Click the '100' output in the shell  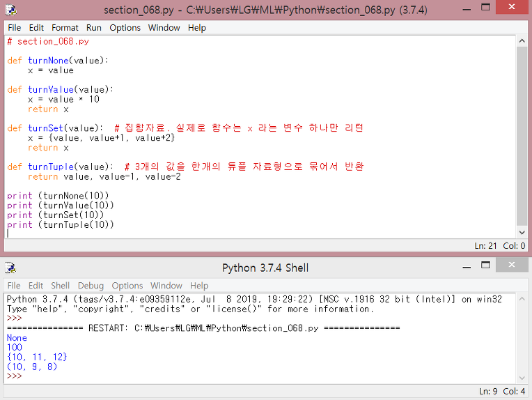15,347
